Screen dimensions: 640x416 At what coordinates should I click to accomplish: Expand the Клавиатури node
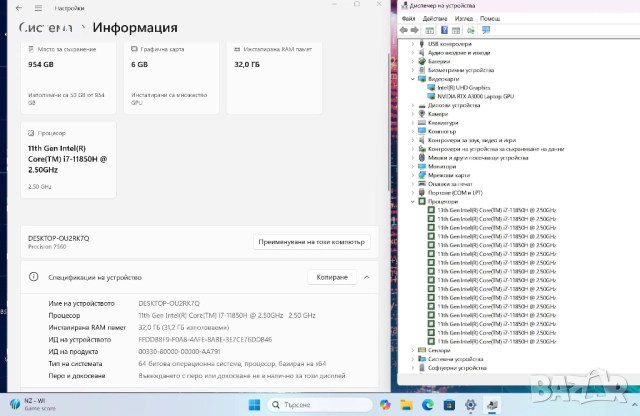click(x=413, y=123)
